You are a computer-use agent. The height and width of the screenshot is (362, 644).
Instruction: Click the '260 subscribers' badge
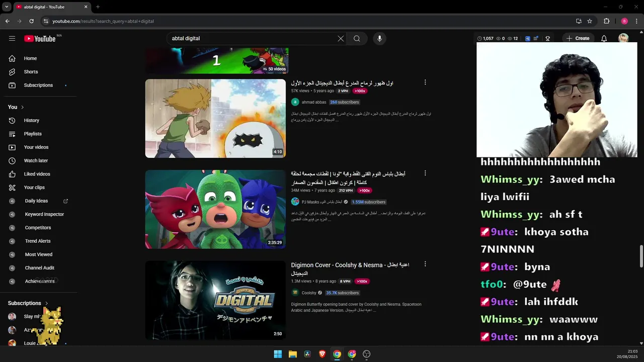[x=345, y=102]
